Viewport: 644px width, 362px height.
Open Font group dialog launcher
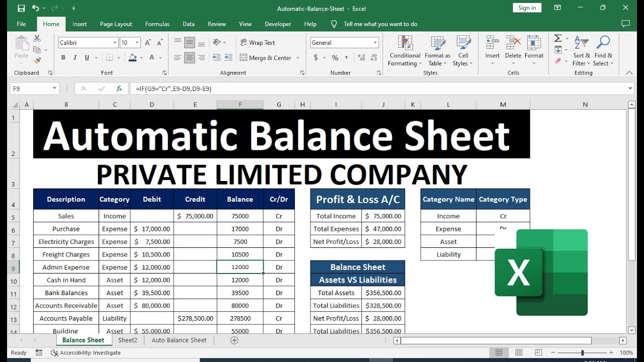pyautogui.click(x=165, y=73)
